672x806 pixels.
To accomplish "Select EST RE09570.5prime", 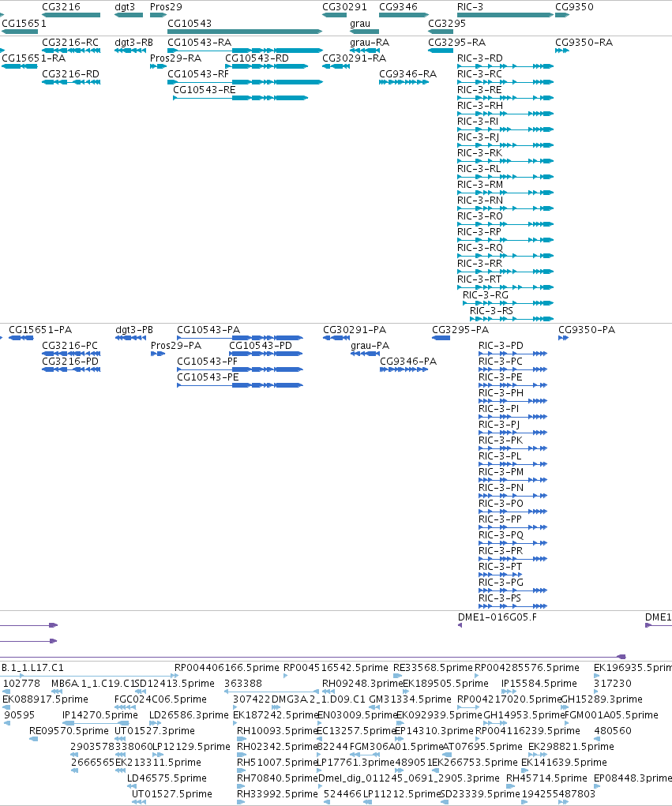I will (69, 732).
